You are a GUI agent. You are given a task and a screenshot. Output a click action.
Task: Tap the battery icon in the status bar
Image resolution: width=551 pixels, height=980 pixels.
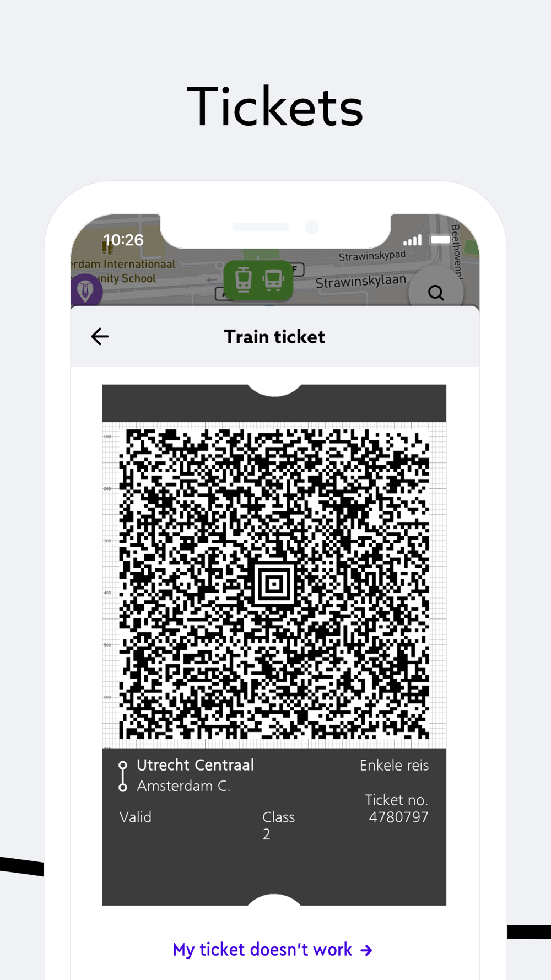coord(441,240)
